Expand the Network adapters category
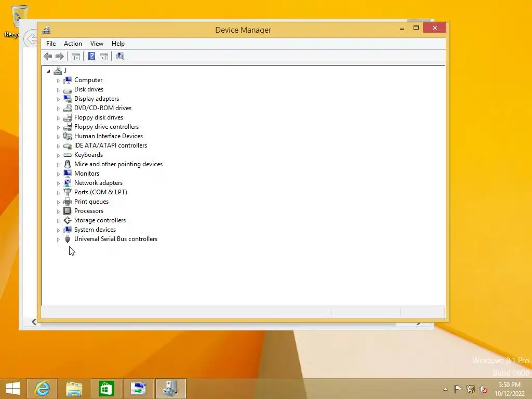Viewport: 532px width, 399px height. pyautogui.click(x=58, y=183)
